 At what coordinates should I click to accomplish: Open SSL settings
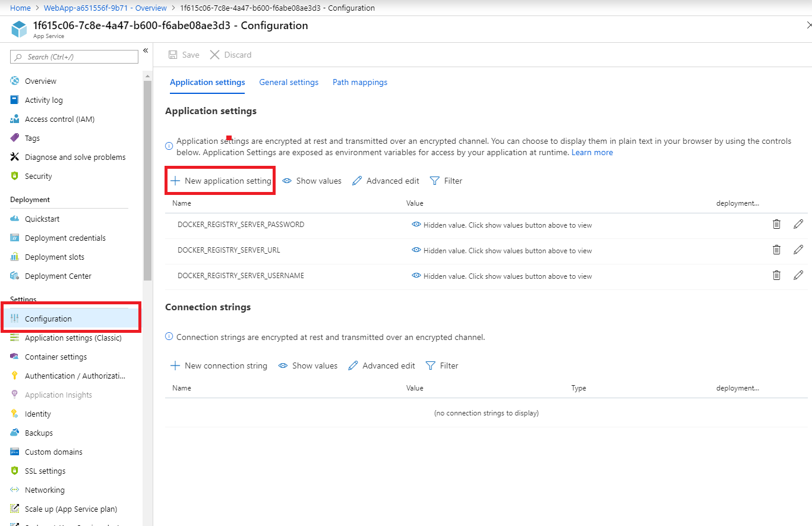pos(45,471)
